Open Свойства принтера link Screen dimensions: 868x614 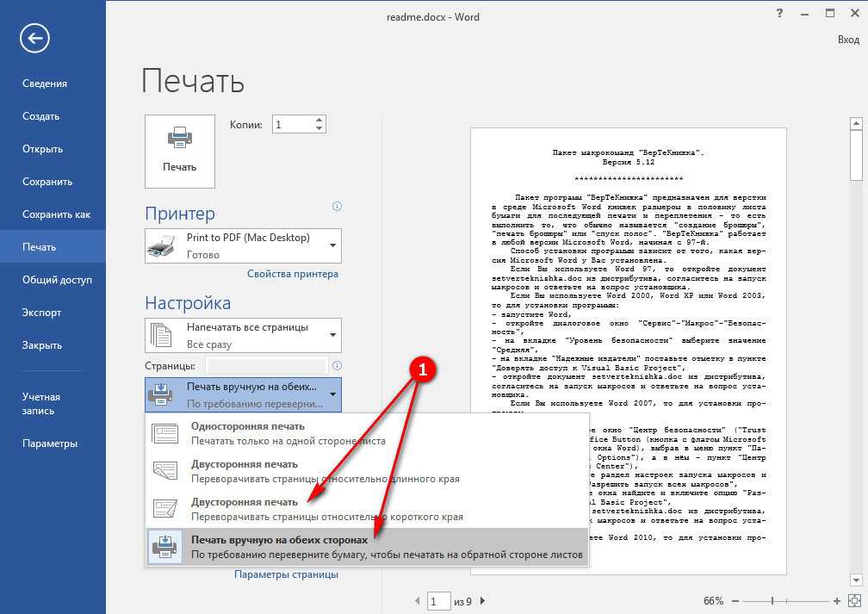pyautogui.click(x=292, y=274)
